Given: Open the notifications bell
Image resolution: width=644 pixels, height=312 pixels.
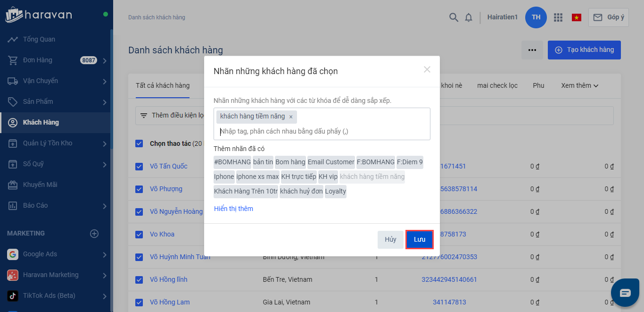Looking at the screenshot, I should pyautogui.click(x=468, y=17).
